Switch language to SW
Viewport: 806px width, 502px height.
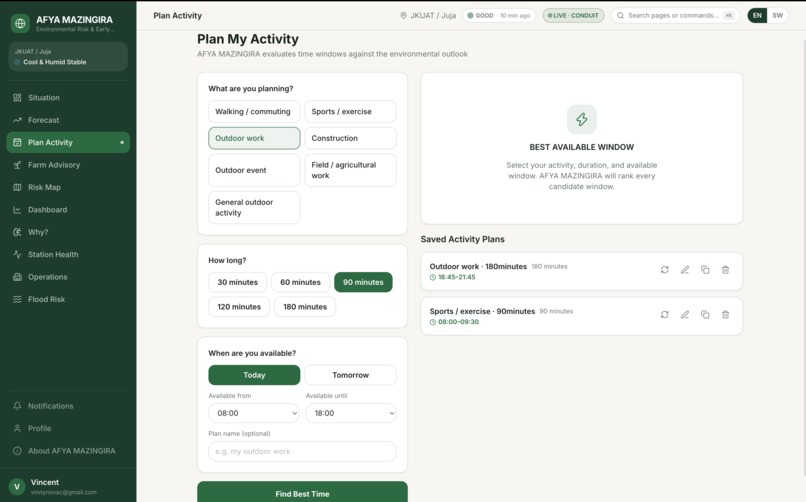point(778,15)
